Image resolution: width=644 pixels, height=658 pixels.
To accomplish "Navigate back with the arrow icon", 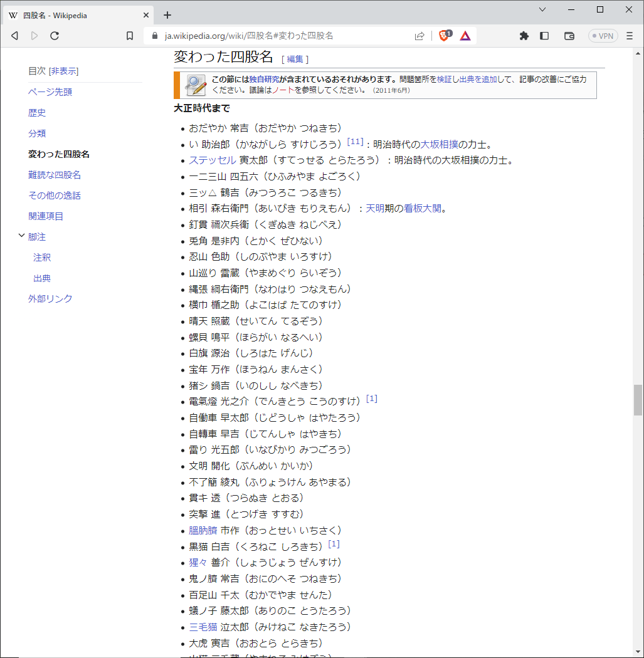I will tap(14, 36).
